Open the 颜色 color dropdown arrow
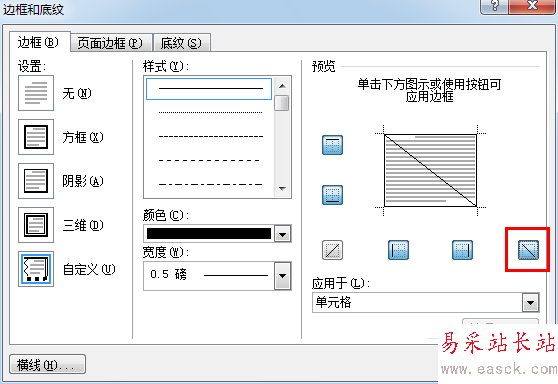This screenshot has width=558, height=384. point(283,234)
